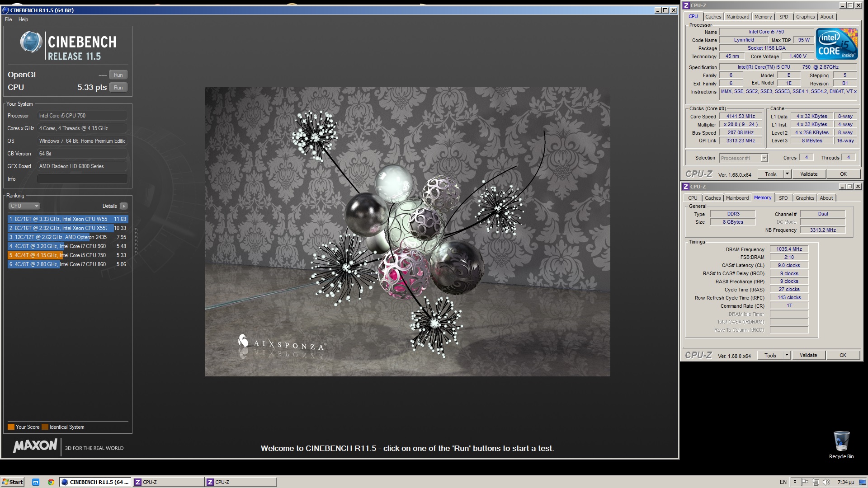
Task: Open the Windows Start button
Action: pyautogui.click(x=13, y=482)
